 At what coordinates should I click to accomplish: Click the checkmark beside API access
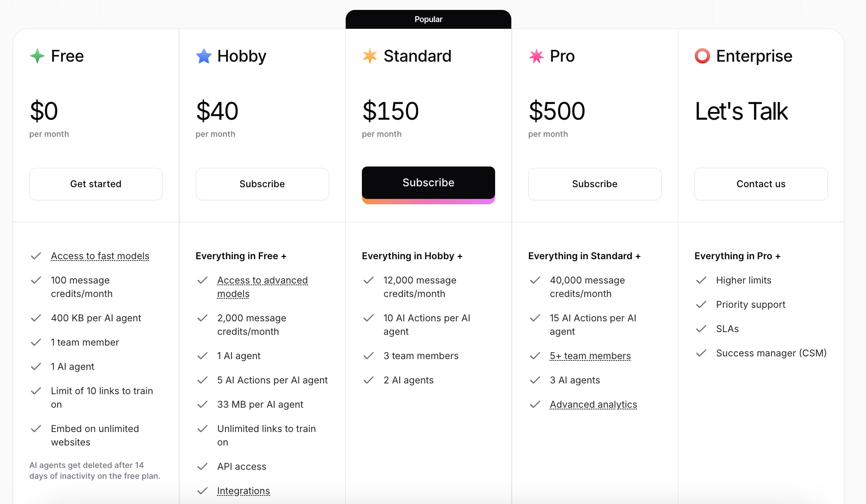tap(203, 467)
